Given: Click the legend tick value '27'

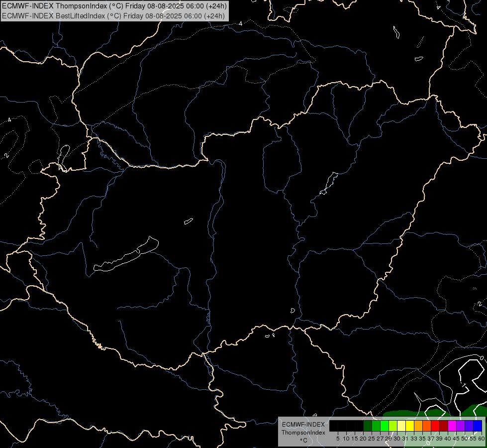Looking at the screenshot, I should pyautogui.click(x=380, y=439).
